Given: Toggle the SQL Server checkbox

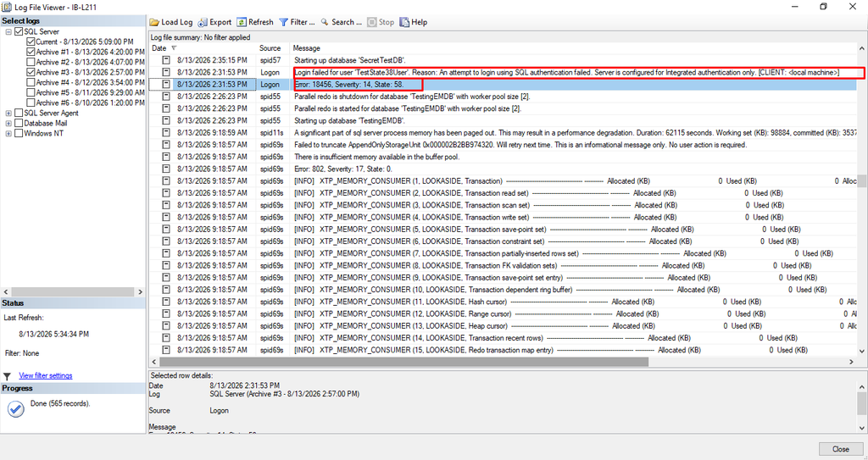Looking at the screenshot, I should (19, 32).
